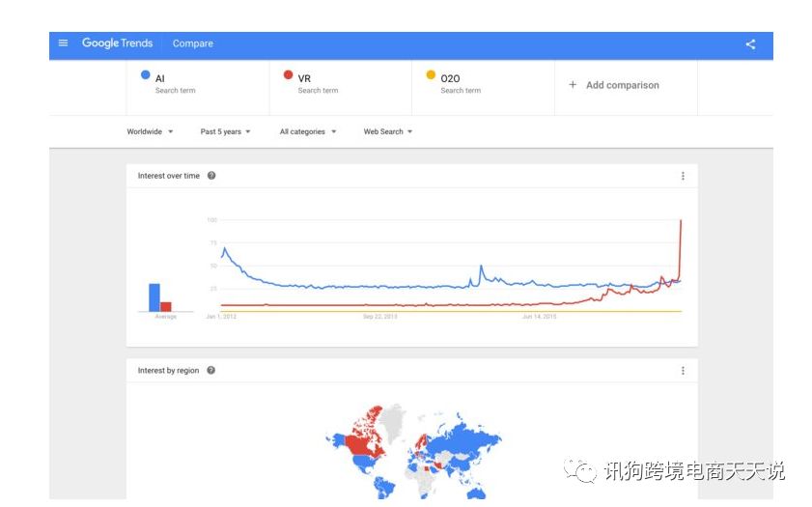Click the share icon in header
Viewport: 812px width, 507px height.
(x=750, y=44)
